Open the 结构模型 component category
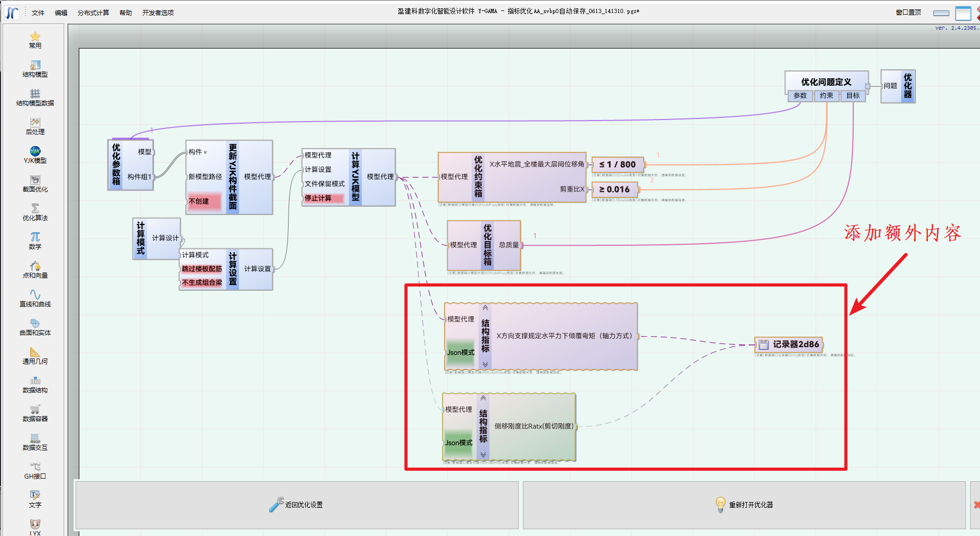Screen dimensions: 980x536 tap(35, 69)
